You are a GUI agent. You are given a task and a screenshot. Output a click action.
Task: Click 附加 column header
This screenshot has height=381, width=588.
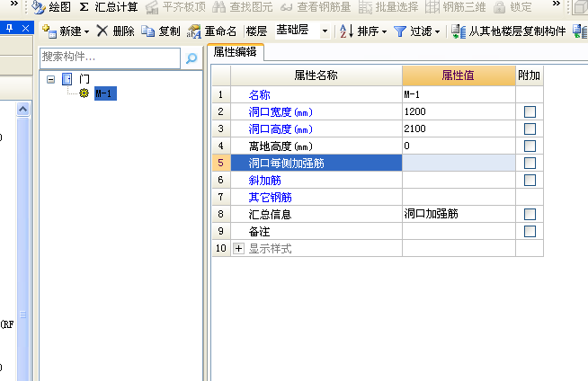tap(530, 75)
